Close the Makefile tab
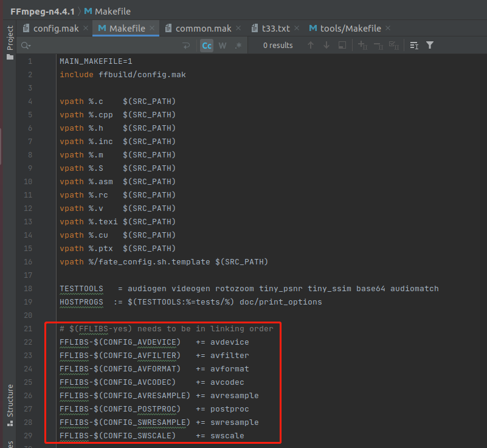This screenshot has width=487, height=448. pyautogui.click(x=152, y=29)
